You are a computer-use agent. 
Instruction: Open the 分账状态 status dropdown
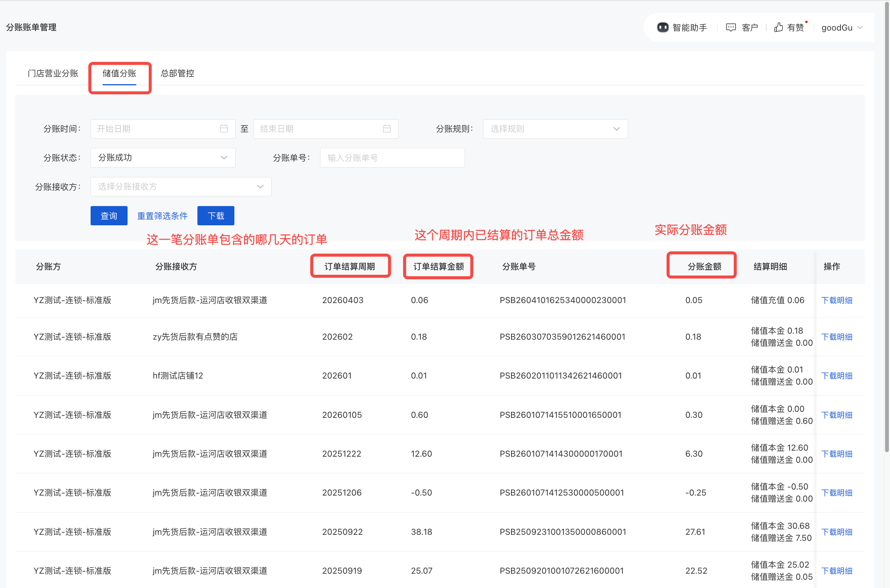163,158
